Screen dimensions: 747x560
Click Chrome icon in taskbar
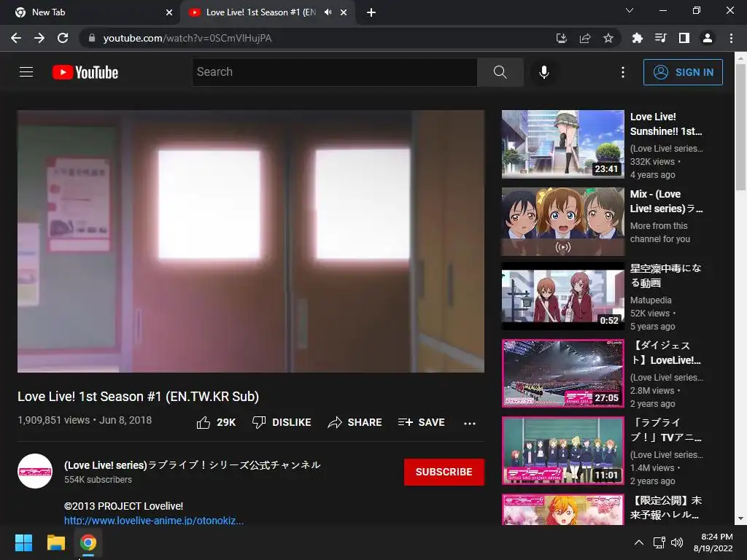(x=88, y=542)
